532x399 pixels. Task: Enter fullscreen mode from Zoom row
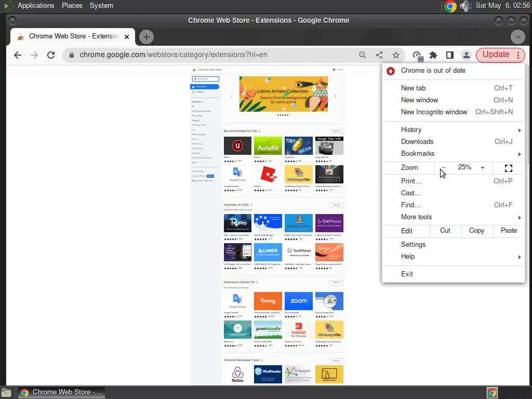coord(508,168)
